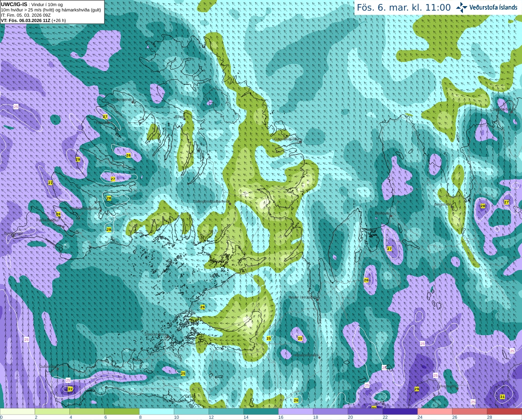Viewport: 522px width, 420px height.
Task: Click the 26 gust marker at Patreksfjörður
Action: coord(58,214)
